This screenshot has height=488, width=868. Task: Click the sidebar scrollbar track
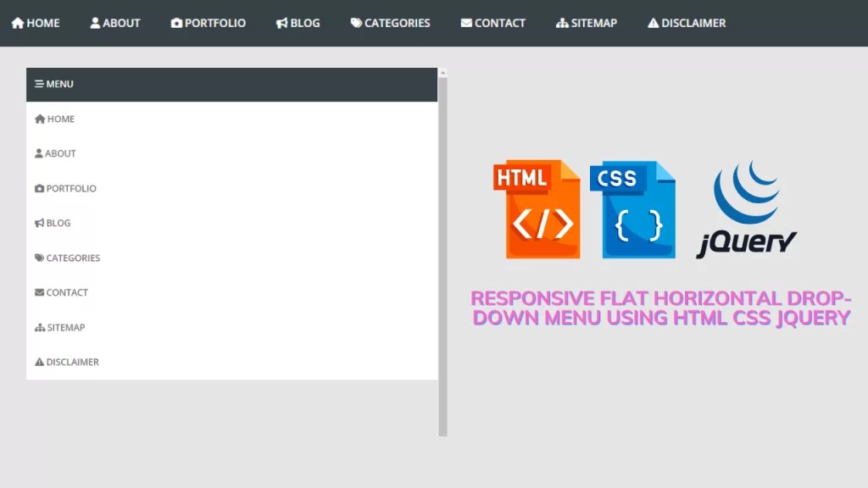click(441, 254)
